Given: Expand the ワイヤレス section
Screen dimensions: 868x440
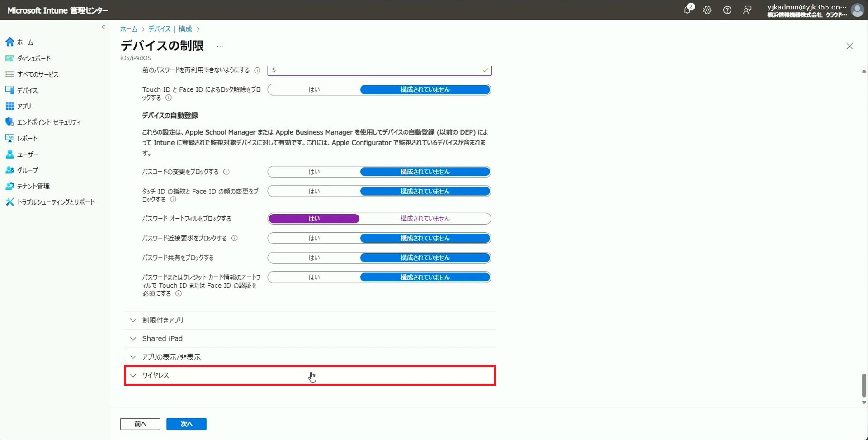Looking at the screenshot, I should pyautogui.click(x=156, y=375).
